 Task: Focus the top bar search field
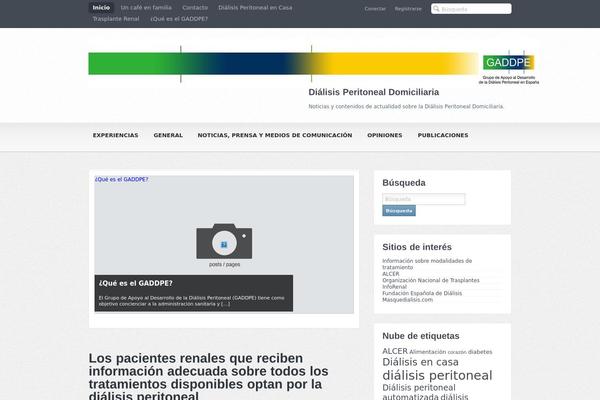[471, 8]
